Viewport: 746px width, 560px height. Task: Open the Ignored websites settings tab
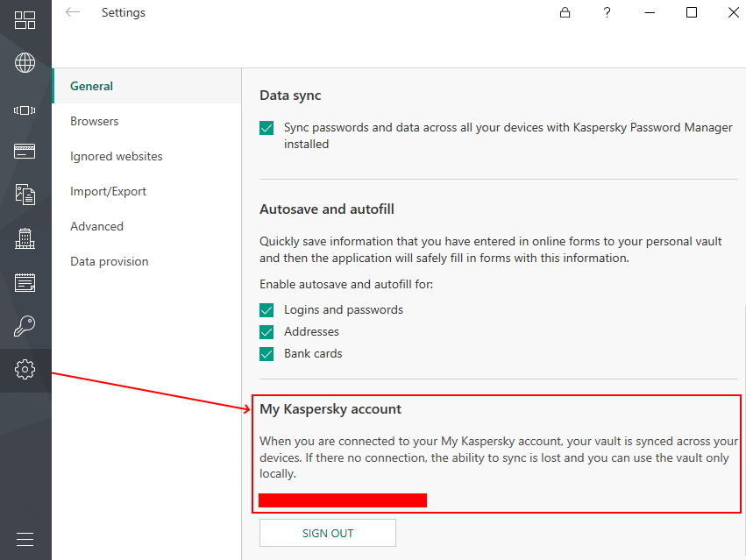click(x=146, y=156)
